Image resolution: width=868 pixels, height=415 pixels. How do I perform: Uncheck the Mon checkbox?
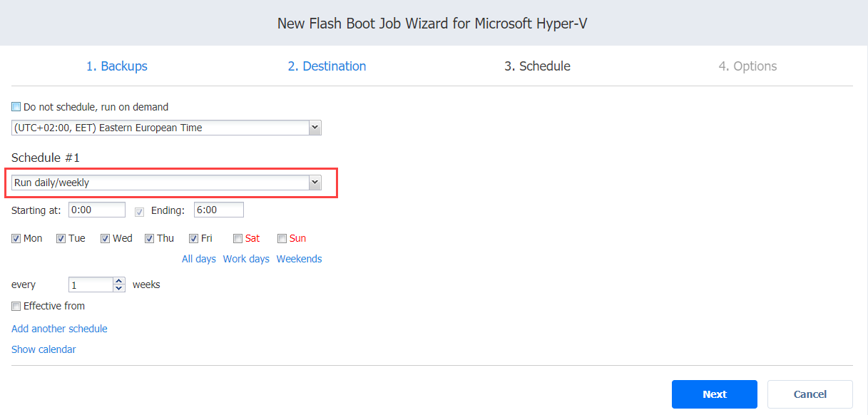coord(16,239)
